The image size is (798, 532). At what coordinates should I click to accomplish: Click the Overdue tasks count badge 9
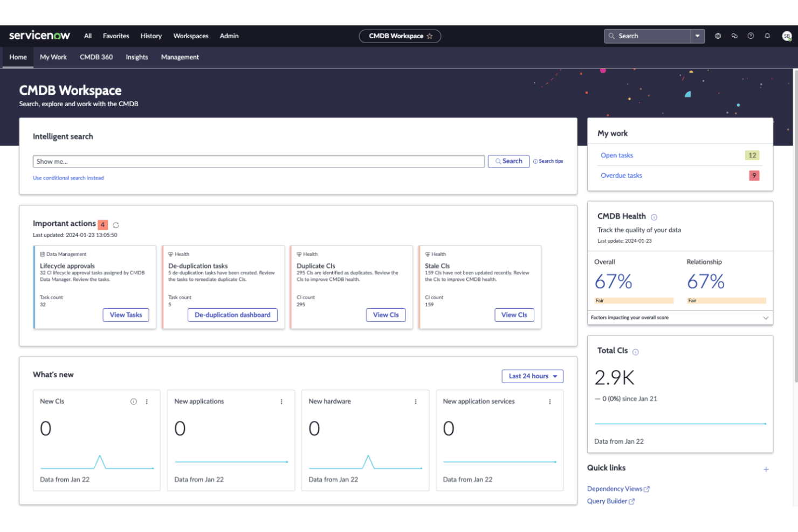pos(754,175)
